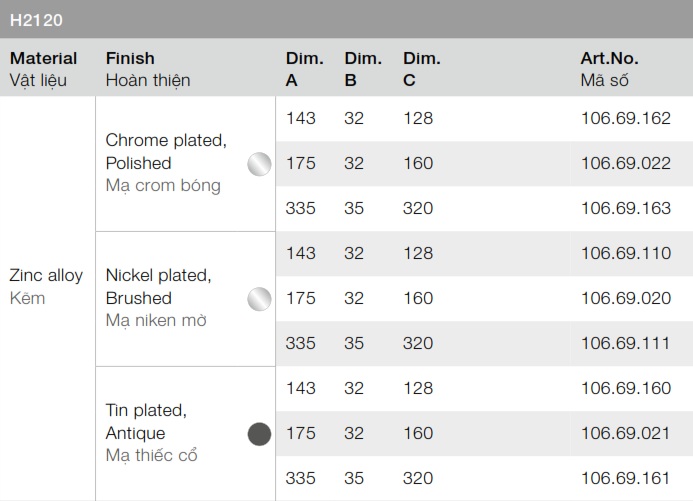Screen dimensions: 693x501
Task: Click the Tin plated, Antique label
Action: (x=146, y=422)
